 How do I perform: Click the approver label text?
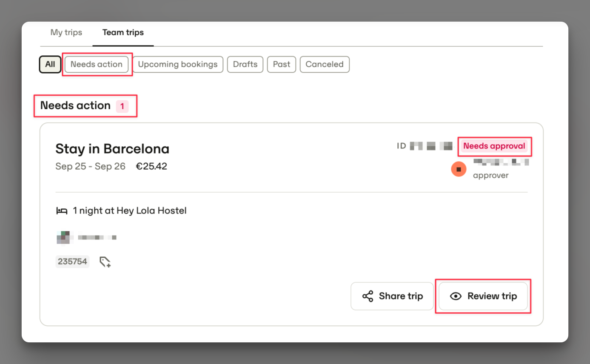pos(491,175)
